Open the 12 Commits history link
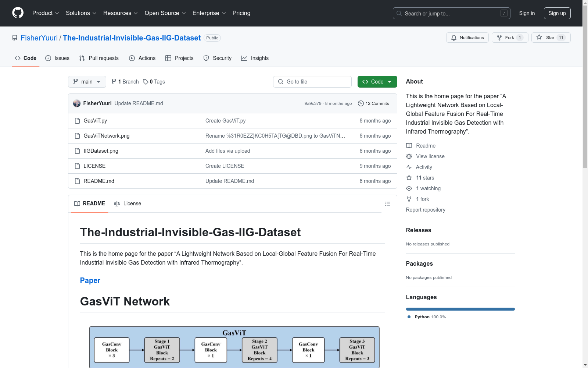The image size is (588, 368). point(373,103)
